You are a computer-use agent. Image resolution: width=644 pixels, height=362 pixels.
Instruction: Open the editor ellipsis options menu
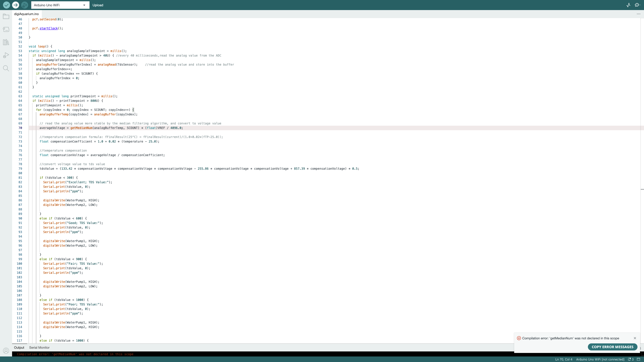(638, 14)
